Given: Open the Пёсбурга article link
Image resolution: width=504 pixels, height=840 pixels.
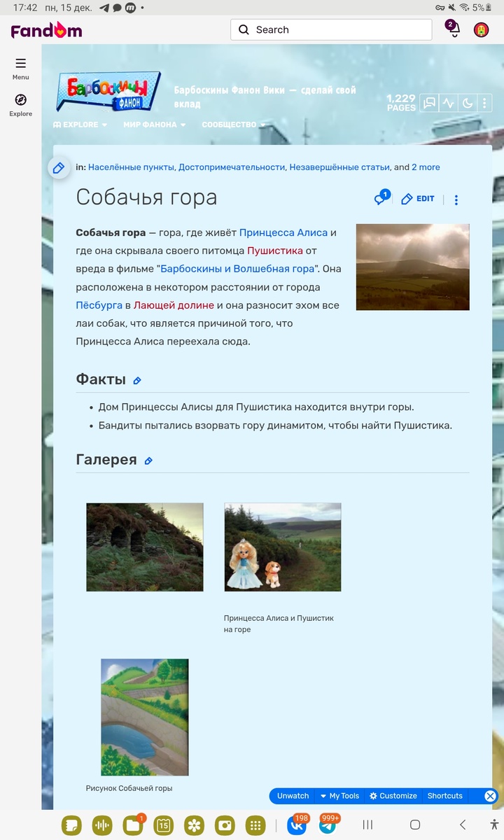Looking at the screenshot, I should (x=99, y=305).
